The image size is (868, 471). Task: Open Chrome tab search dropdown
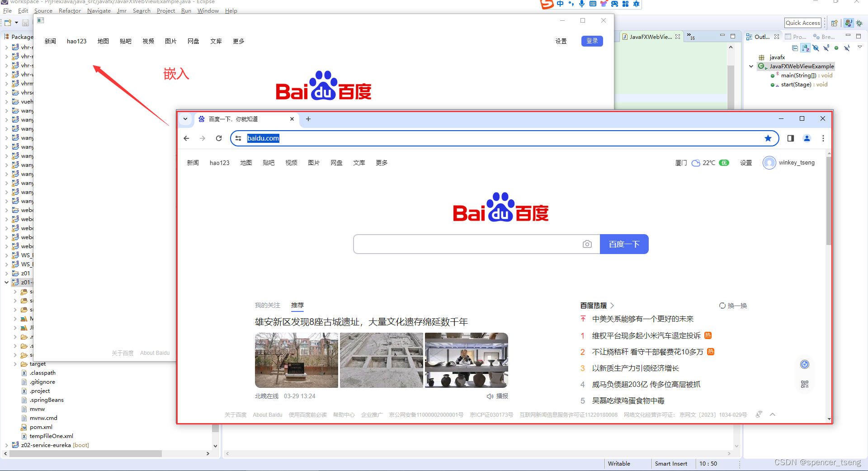[x=185, y=119]
